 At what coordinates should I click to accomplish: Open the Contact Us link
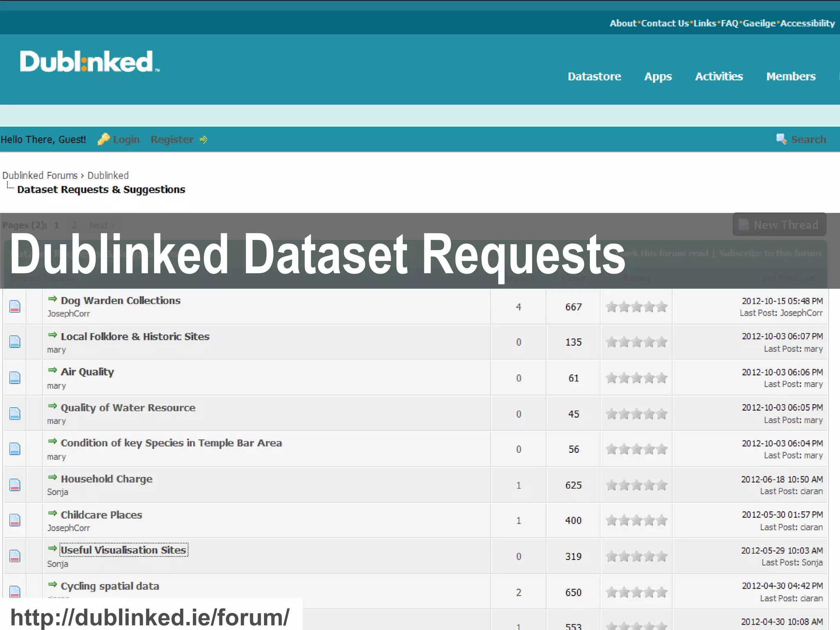pyautogui.click(x=665, y=23)
